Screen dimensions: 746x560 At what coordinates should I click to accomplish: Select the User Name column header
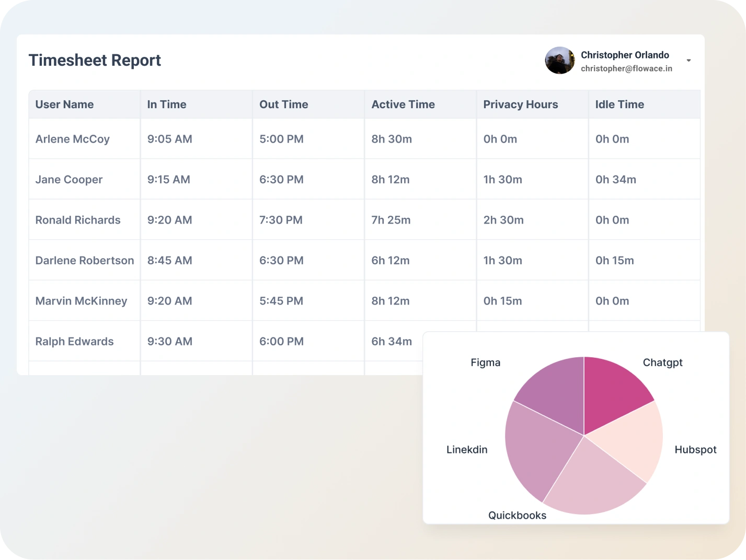[64, 104]
